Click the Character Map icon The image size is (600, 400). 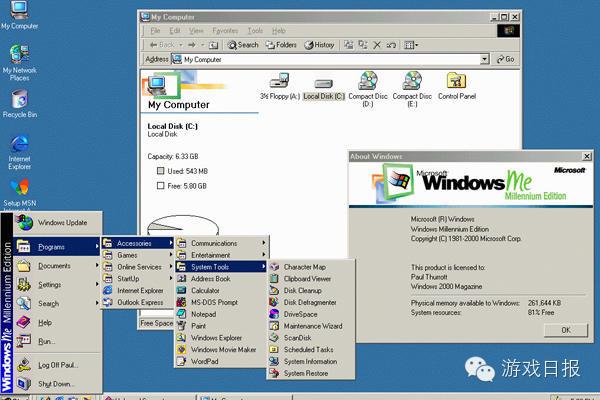click(x=274, y=267)
